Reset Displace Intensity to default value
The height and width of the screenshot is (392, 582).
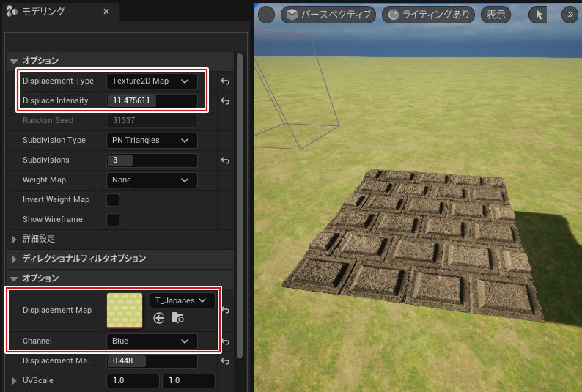[225, 101]
